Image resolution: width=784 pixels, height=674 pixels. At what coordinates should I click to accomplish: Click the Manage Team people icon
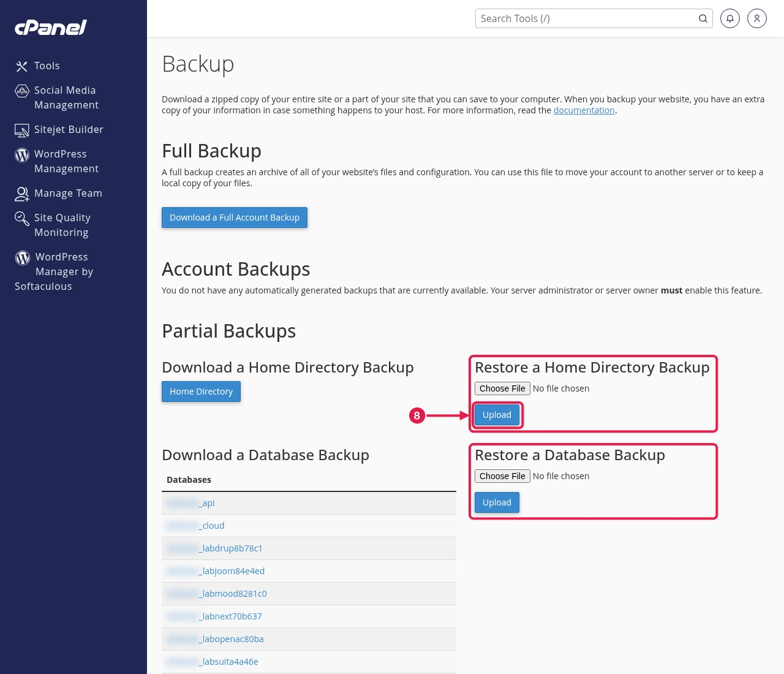(22, 194)
